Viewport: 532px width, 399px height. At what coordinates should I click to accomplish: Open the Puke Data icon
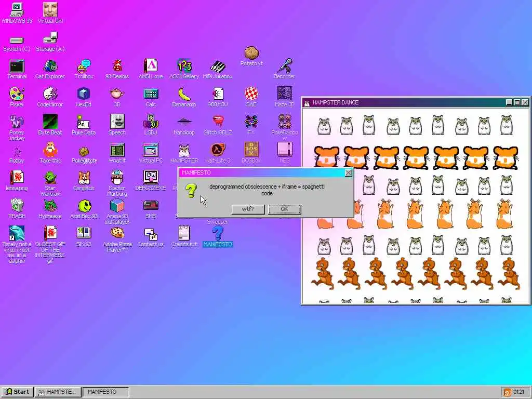[84, 125]
